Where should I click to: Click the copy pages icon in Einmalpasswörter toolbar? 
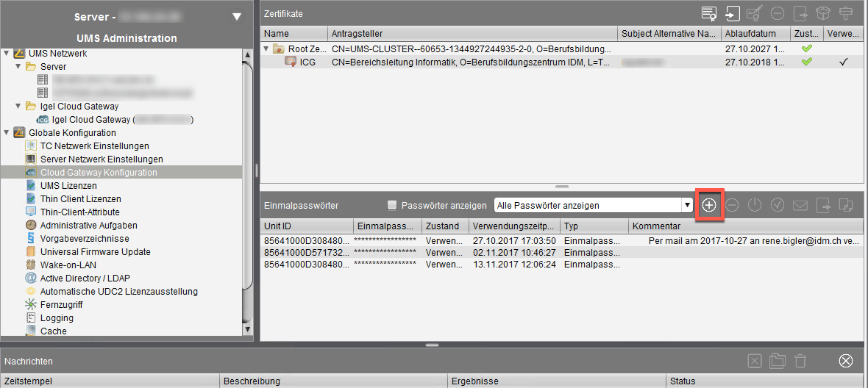(x=845, y=205)
